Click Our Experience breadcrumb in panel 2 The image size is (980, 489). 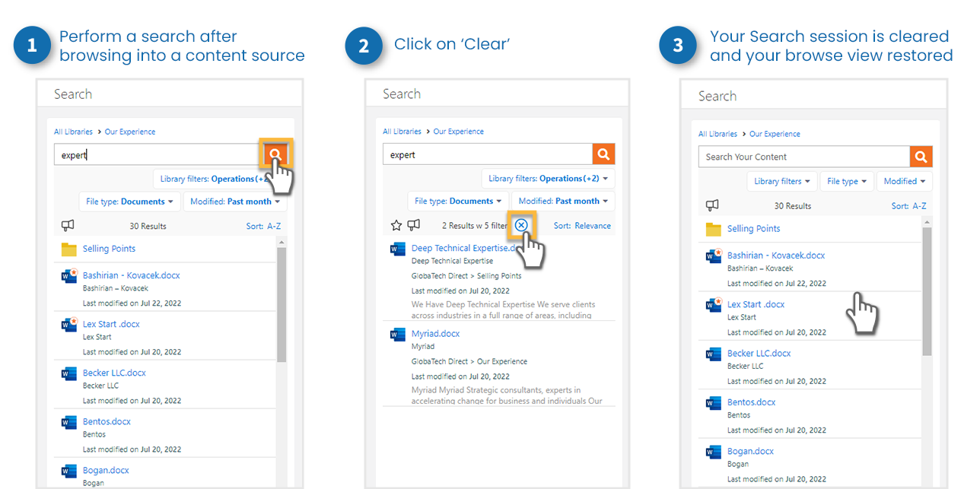tap(459, 132)
